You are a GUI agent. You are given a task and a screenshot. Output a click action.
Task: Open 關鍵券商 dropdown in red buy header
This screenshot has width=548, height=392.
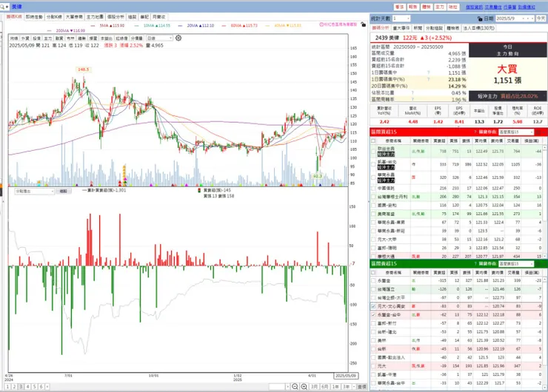tap(516, 132)
